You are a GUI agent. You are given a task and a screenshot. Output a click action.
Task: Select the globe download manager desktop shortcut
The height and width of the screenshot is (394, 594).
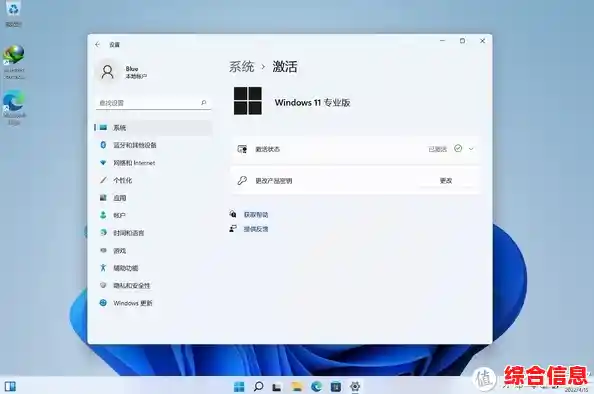(x=14, y=62)
